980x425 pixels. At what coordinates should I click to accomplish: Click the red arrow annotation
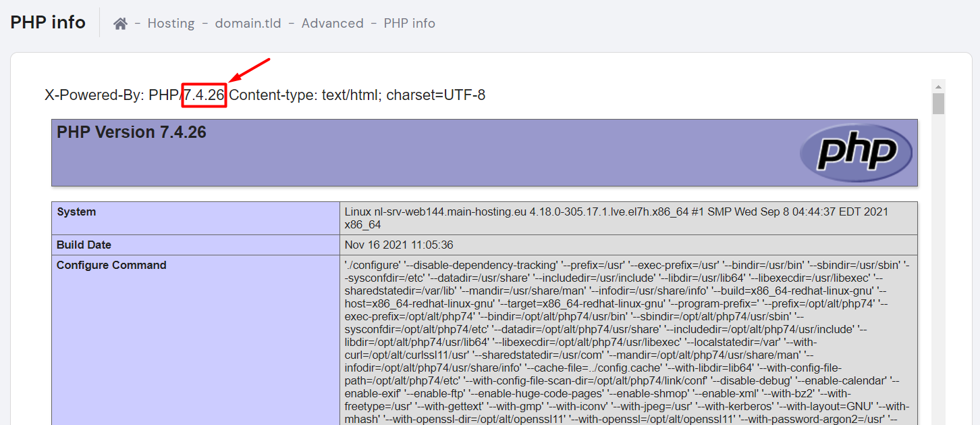(x=247, y=70)
